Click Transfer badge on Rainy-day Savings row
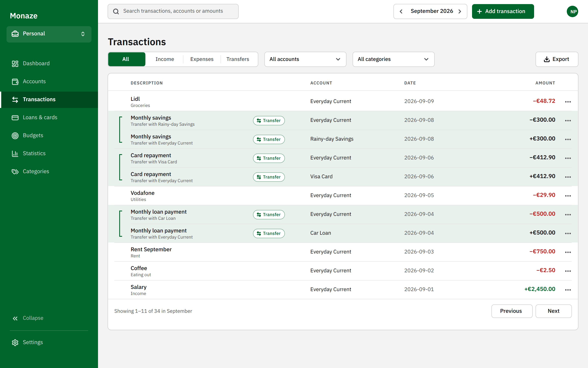The width and height of the screenshot is (588, 368). (269, 139)
